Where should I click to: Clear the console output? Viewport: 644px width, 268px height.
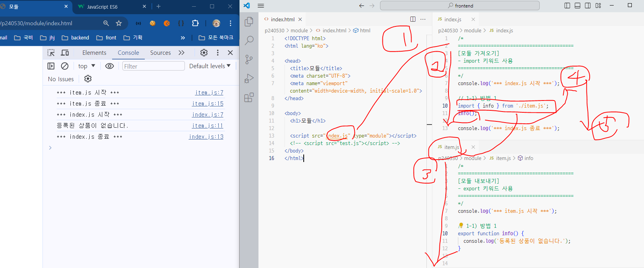[x=65, y=66]
